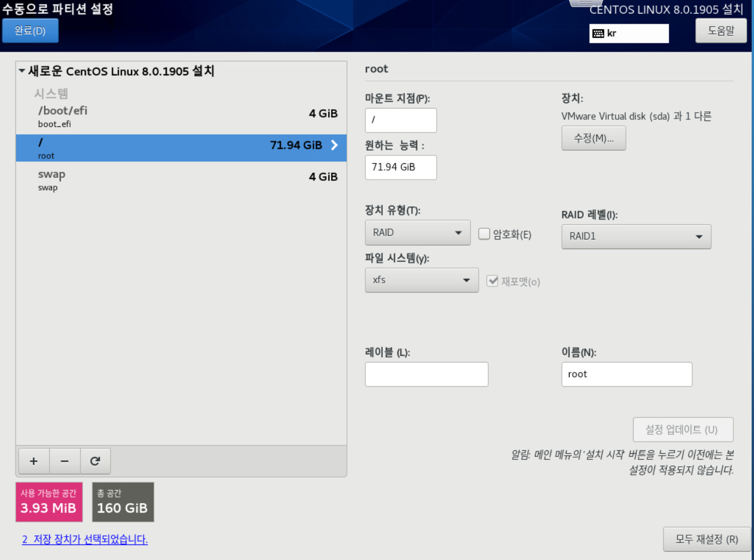Click the 설정 업데이트 (U) button
Image resolution: width=754 pixels, height=560 pixels.
tap(683, 429)
